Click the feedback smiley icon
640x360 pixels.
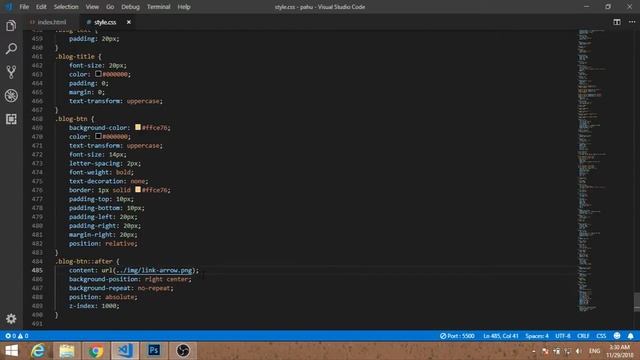(617, 336)
